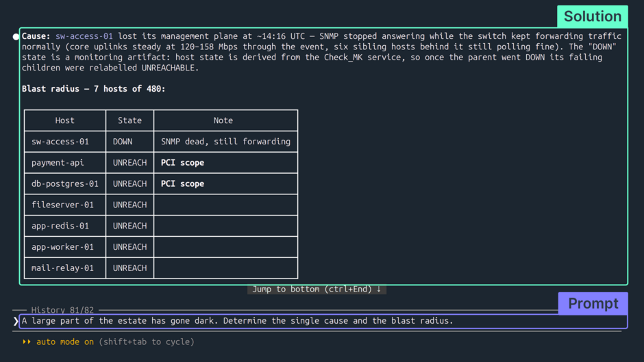The height and width of the screenshot is (362, 644).
Task: Select UNREACH state in payment-api row
Action: (129, 163)
